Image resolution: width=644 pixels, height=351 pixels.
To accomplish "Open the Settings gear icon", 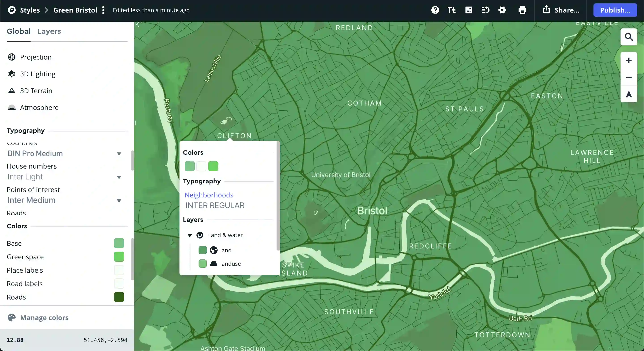I will 502,10.
